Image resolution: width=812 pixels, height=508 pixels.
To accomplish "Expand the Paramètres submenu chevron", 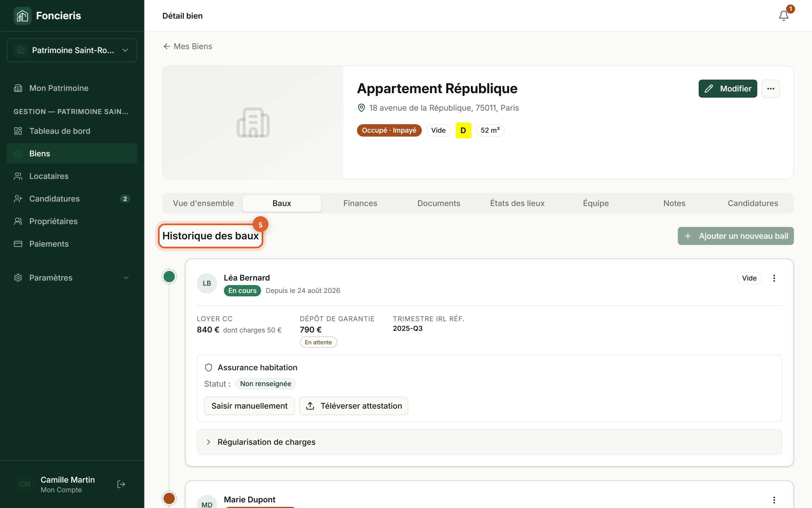I will [126, 277].
